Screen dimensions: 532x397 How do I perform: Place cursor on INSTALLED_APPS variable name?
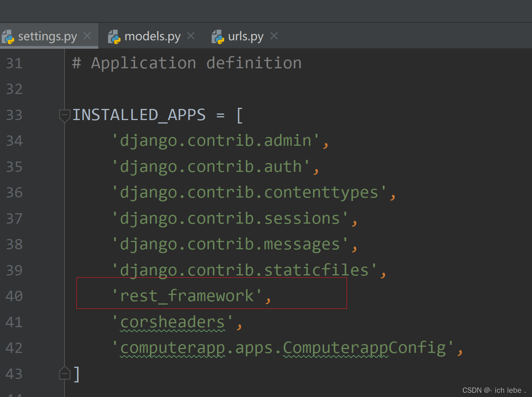point(139,115)
